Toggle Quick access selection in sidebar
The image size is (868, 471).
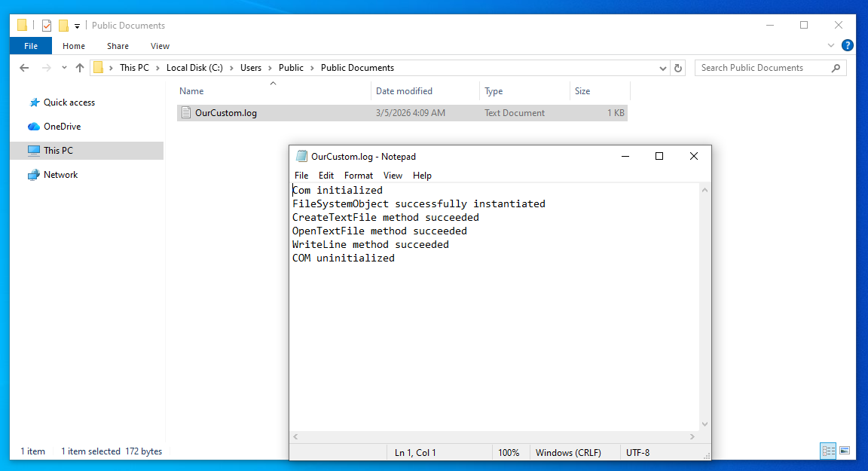tap(69, 102)
